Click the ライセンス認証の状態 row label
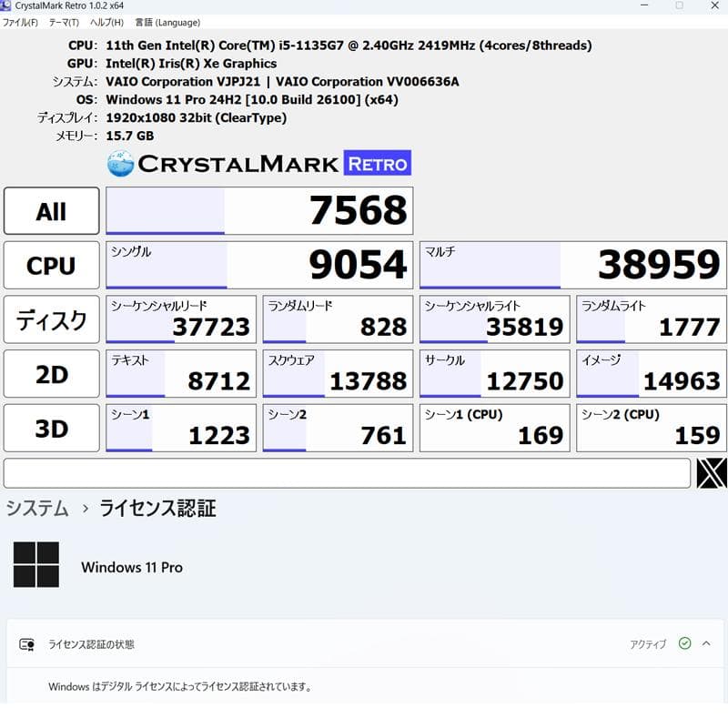The width and height of the screenshot is (728, 728). coord(92,644)
